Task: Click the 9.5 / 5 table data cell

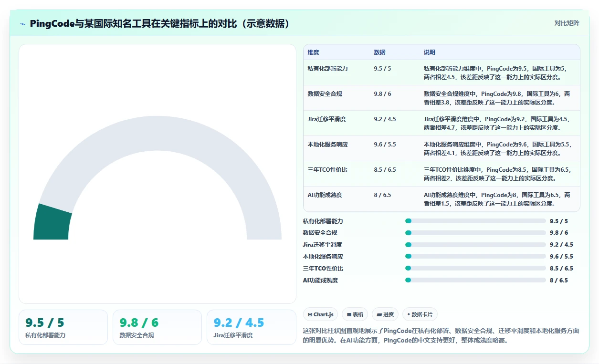Action: click(383, 69)
